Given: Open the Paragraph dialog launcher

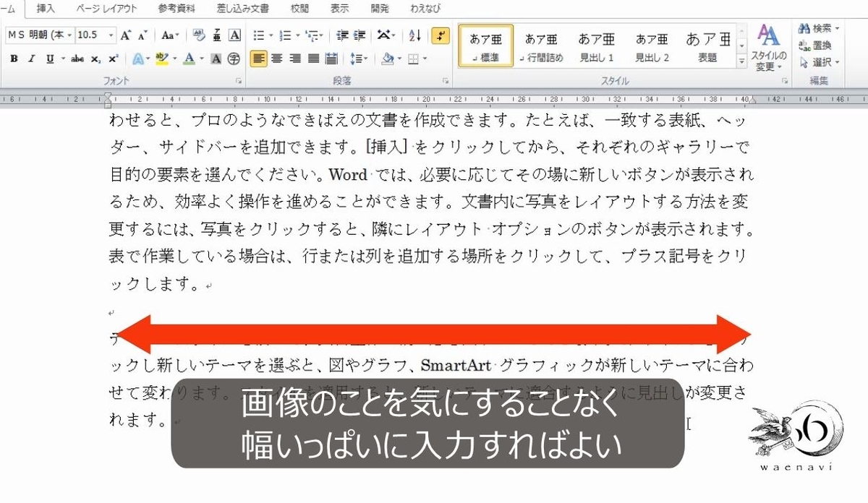Looking at the screenshot, I should tap(446, 82).
